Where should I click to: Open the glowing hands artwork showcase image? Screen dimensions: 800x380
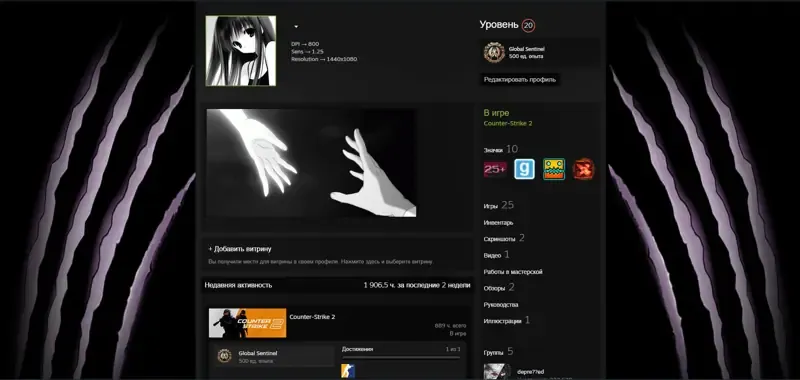[x=311, y=163]
